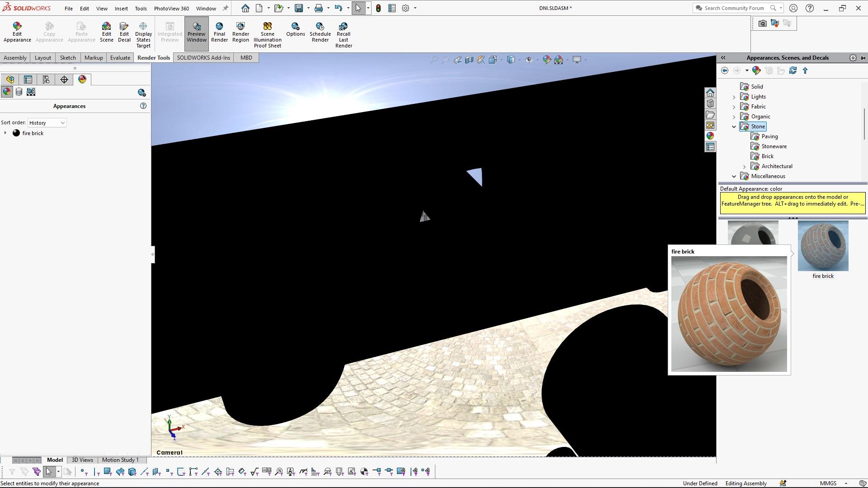
Task: Click the fire brick thumbnail in the library
Action: point(823,246)
